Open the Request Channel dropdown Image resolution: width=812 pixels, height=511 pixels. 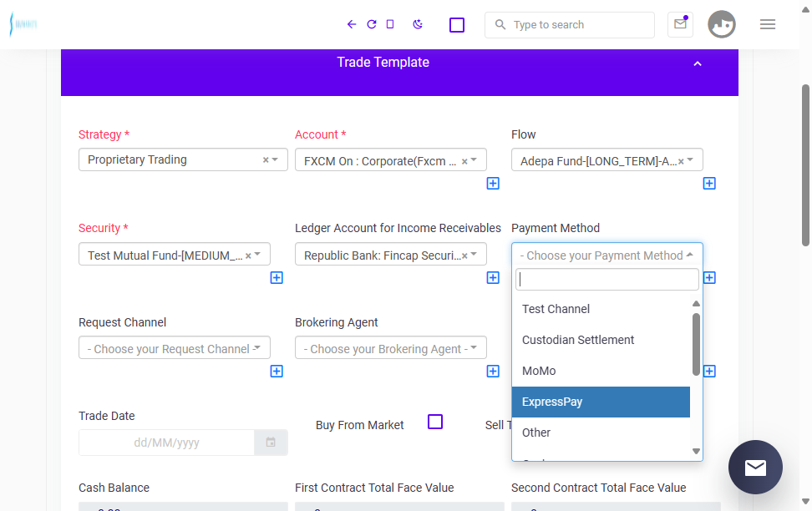click(x=175, y=348)
